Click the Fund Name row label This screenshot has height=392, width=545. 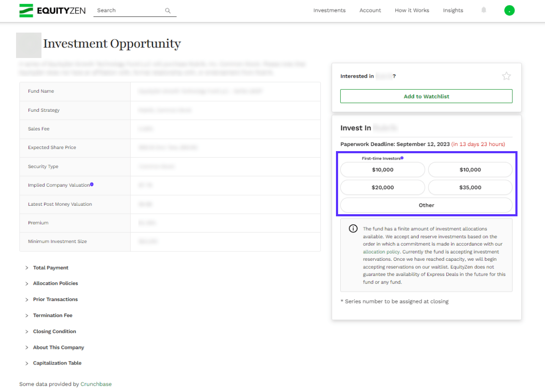coord(41,91)
